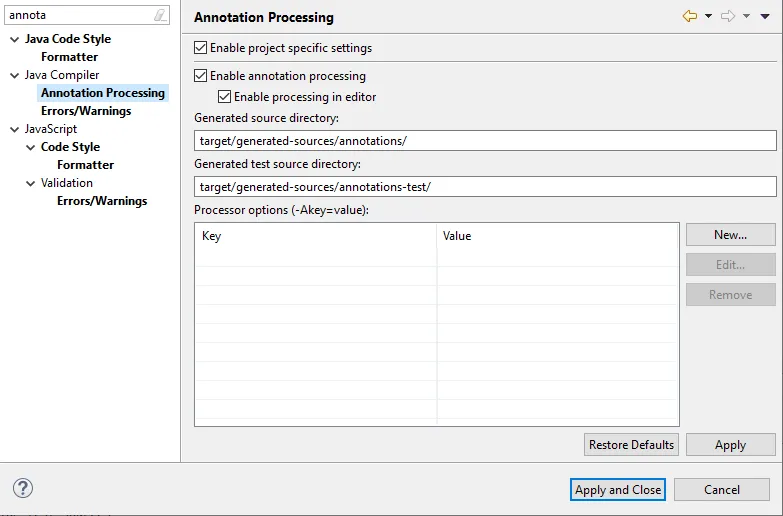Viewport: 783px width, 516px height.
Task: Collapse the Java Code Style node
Action: tap(14, 39)
